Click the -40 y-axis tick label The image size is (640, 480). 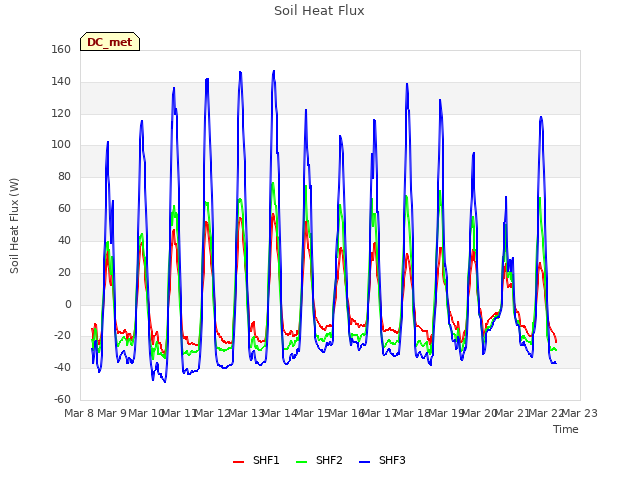tap(62, 367)
